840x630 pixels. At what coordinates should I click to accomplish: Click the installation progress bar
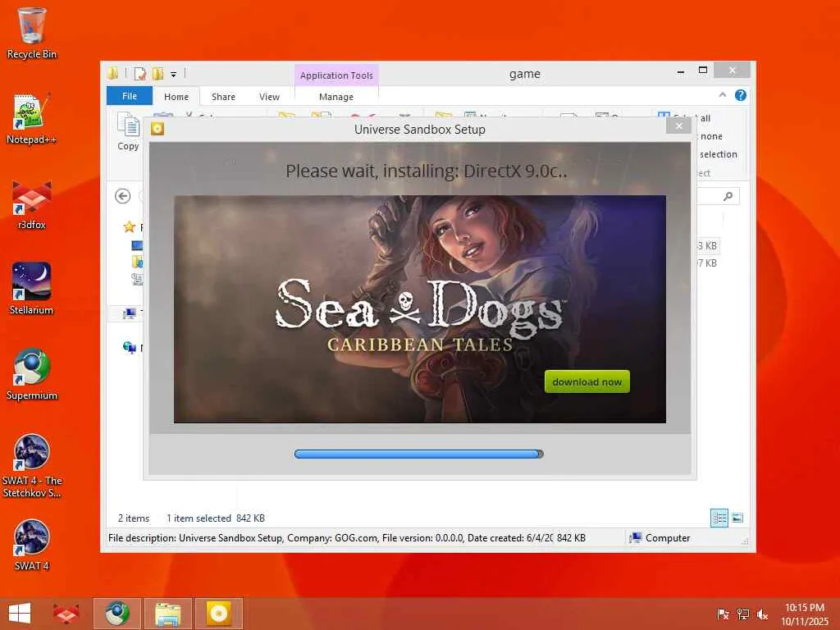[419, 454]
